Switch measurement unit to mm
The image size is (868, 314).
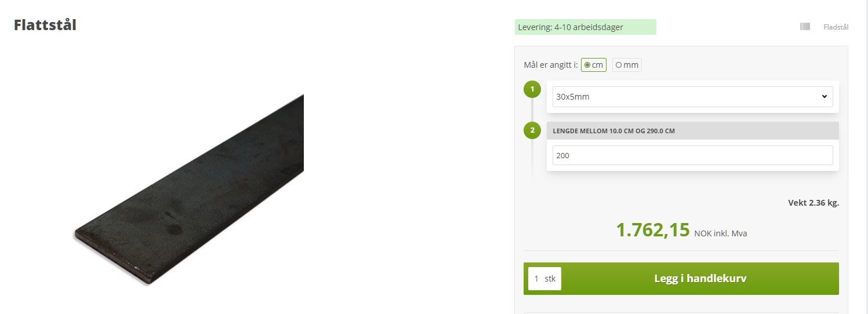tap(627, 65)
